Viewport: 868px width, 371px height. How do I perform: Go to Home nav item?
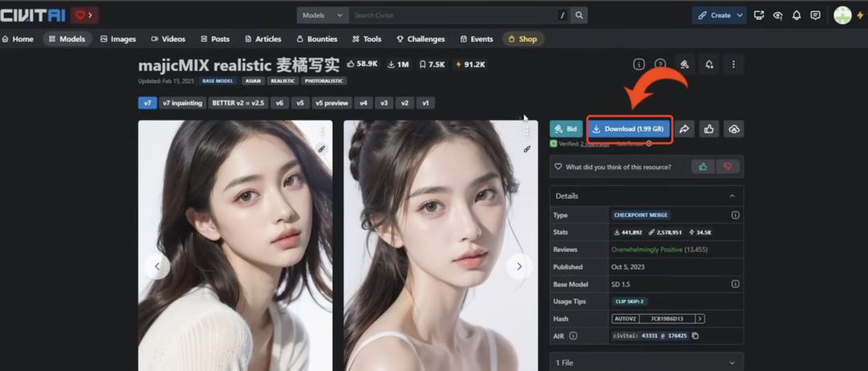[x=18, y=39]
